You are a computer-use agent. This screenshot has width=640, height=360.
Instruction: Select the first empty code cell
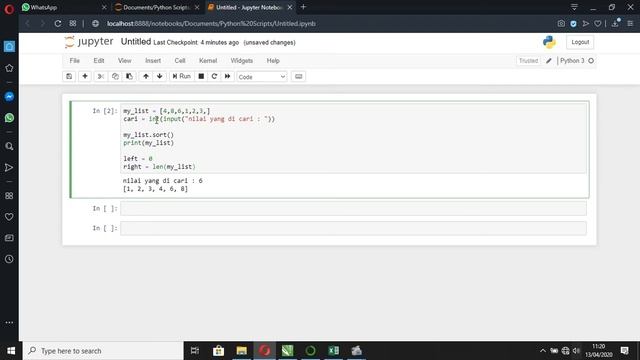353,208
